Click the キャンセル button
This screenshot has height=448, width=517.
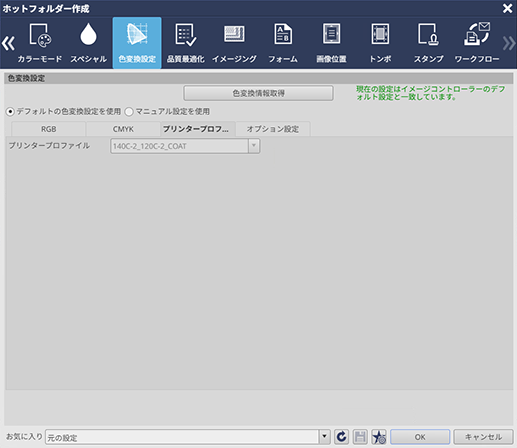pos(483,437)
